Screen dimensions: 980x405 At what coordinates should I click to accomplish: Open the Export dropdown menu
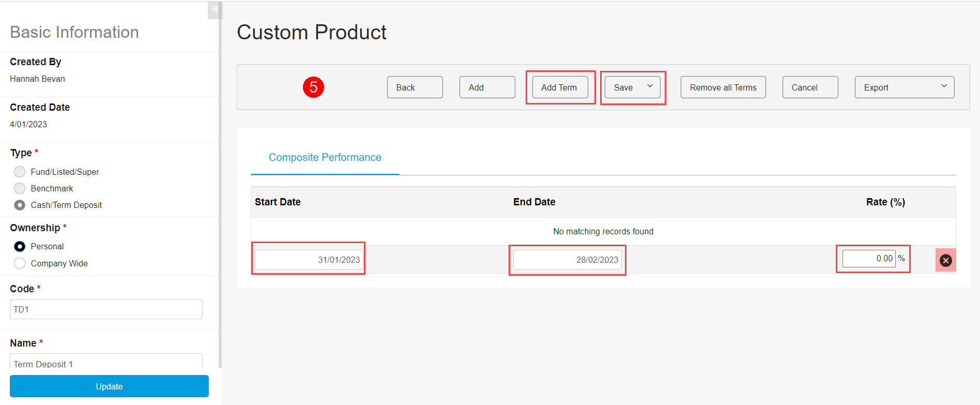[x=905, y=87]
